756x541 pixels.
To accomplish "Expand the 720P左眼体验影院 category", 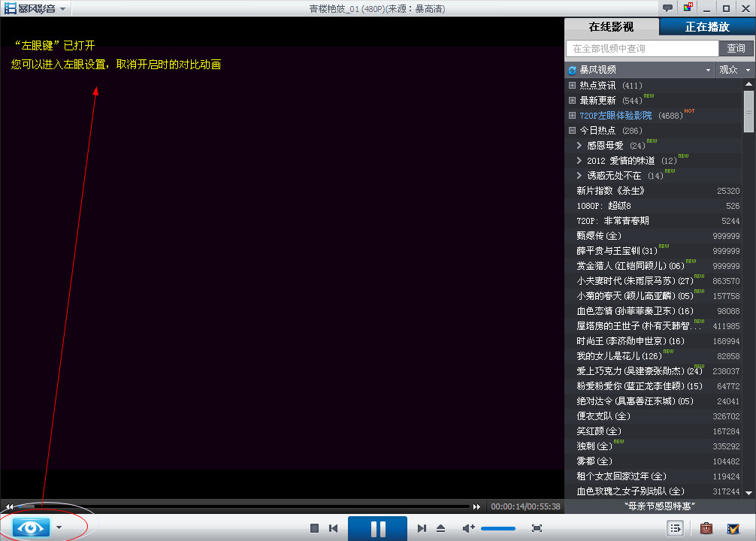I will [x=573, y=115].
